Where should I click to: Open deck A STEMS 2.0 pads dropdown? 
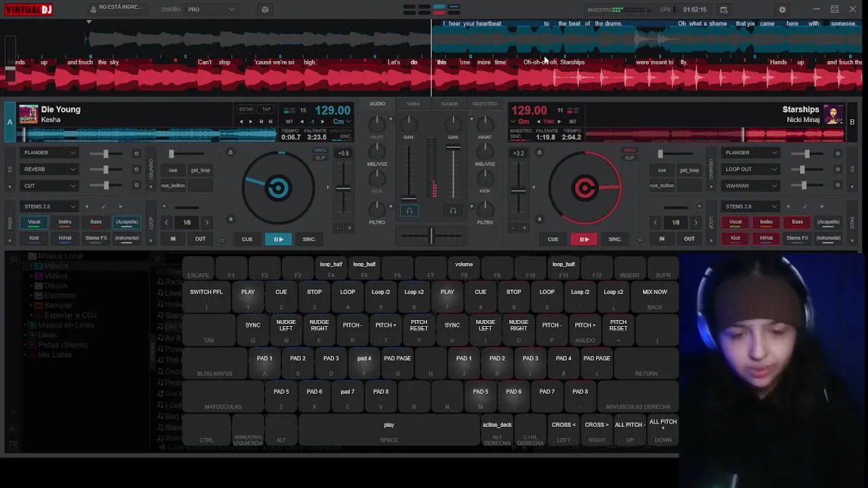click(50, 206)
